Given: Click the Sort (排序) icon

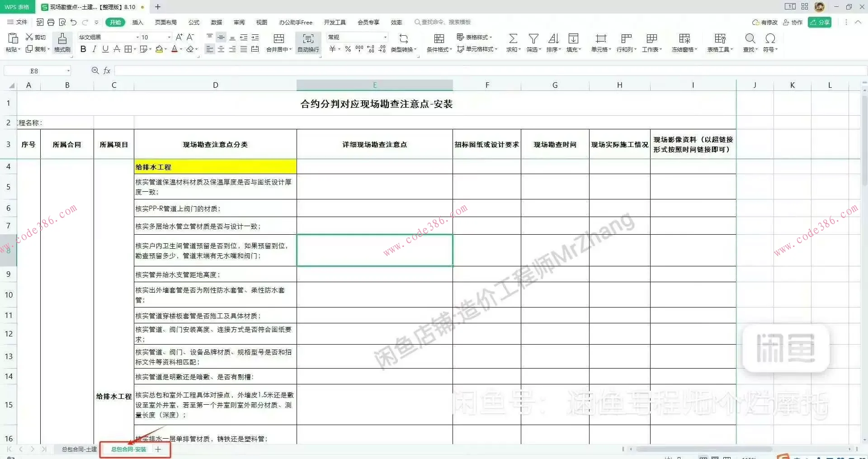Looking at the screenshot, I should pyautogui.click(x=553, y=39).
